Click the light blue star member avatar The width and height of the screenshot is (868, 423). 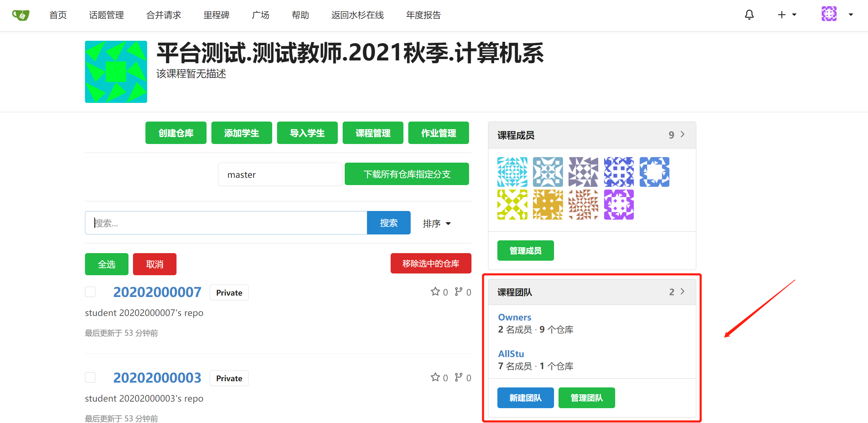tap(548, 172)
